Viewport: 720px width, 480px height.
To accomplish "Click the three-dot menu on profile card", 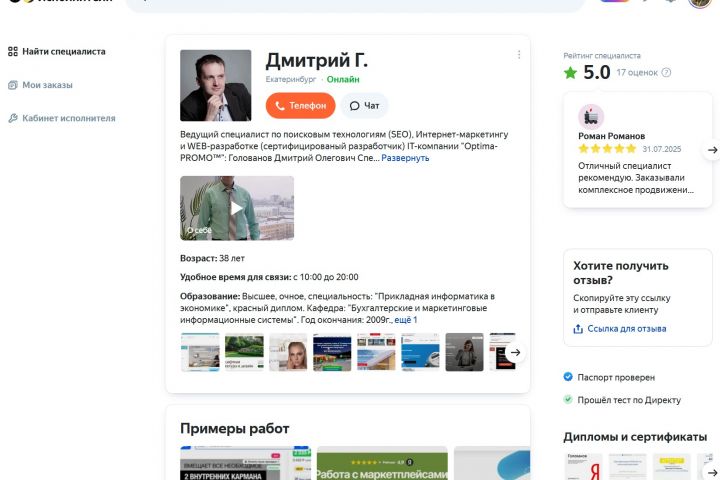I will [x=519, y=55].
